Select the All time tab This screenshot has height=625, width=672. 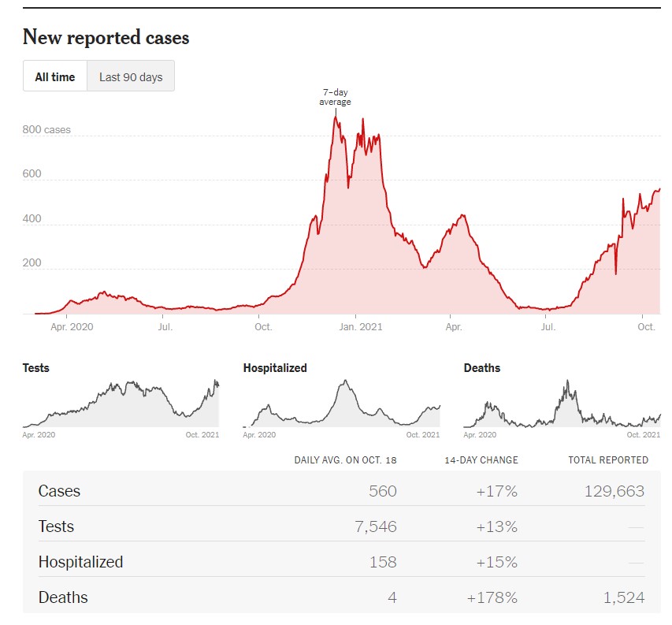pos(55,76)
